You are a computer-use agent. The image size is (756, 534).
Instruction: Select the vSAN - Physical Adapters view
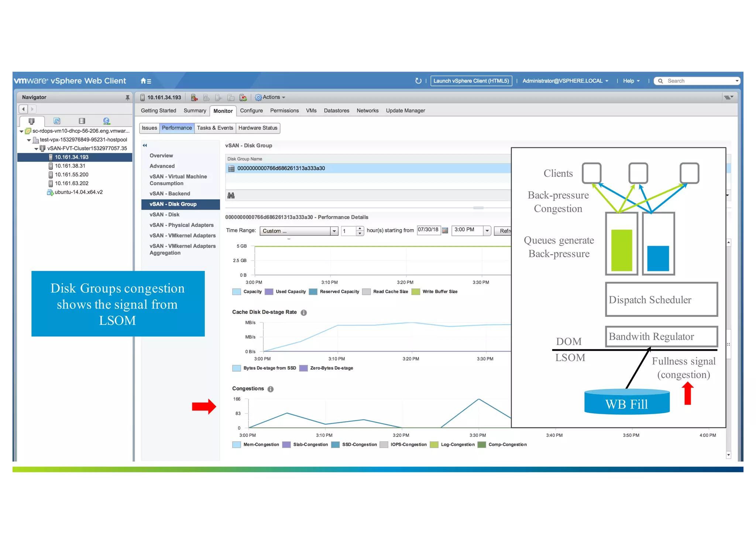coord(182,225)
